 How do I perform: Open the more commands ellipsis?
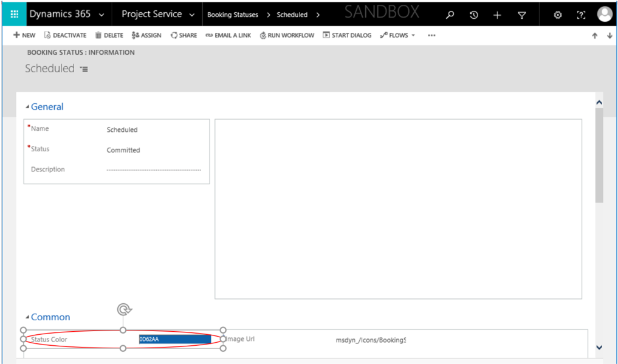(x=431, y=35)
